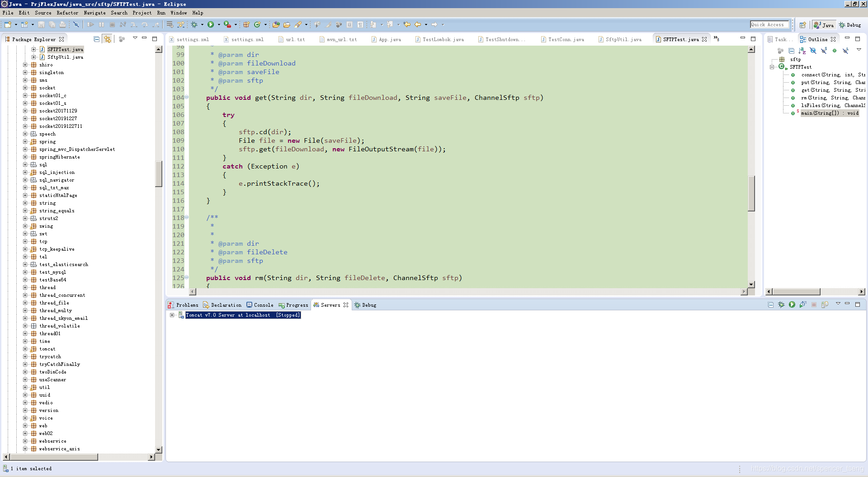Click the Save All toolbar icon
This screenshot has height=477, width=868.
tap(53, 24)
